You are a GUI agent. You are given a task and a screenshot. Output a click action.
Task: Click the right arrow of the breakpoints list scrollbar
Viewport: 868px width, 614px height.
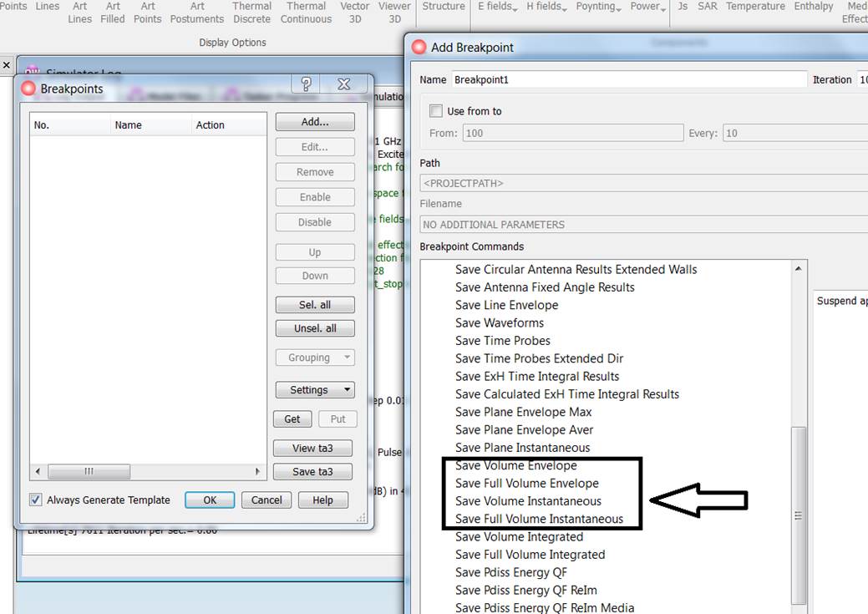257,472
